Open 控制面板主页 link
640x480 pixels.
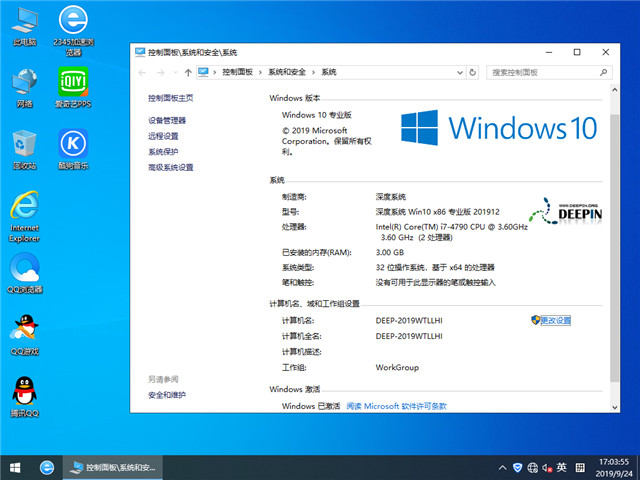[x=171, y=98]
